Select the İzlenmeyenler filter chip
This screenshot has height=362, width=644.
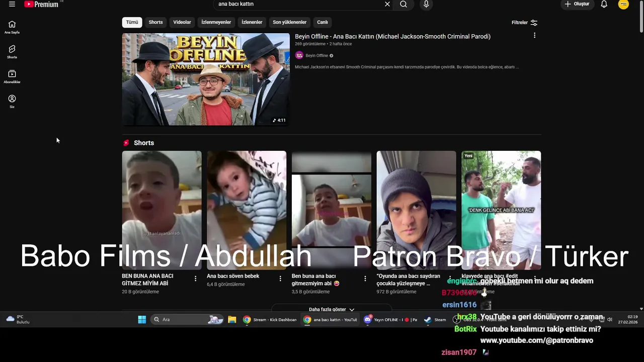(216, 22)
